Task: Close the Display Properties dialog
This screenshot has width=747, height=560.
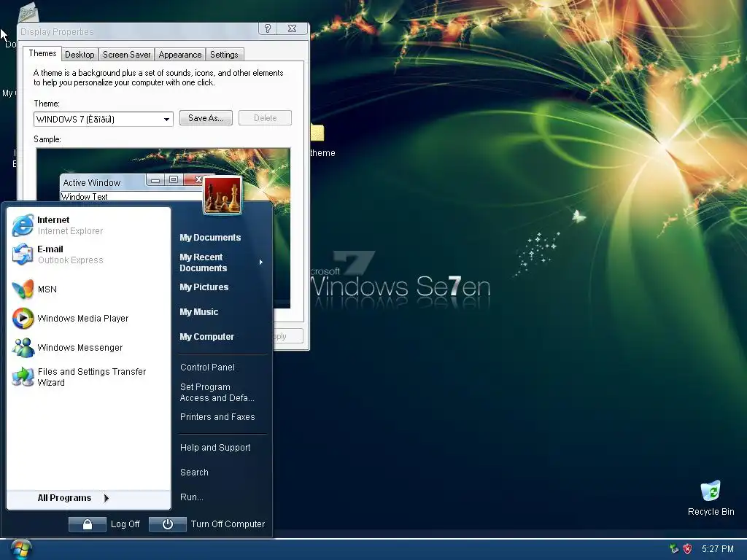Action: click(292, 28)
